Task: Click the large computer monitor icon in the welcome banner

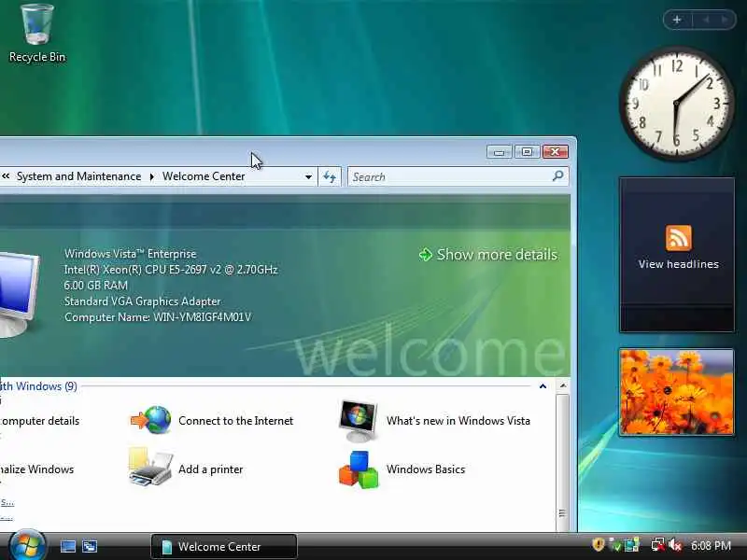Action: (x=19, y=294)
